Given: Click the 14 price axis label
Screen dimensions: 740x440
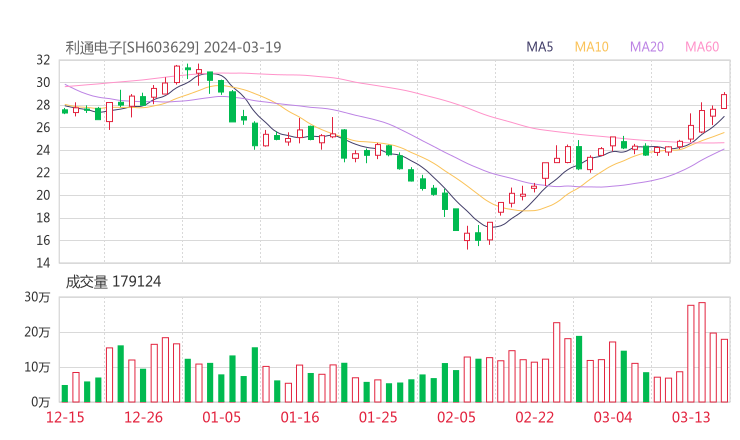Looking at the screenshot, I should coord(44,263).
